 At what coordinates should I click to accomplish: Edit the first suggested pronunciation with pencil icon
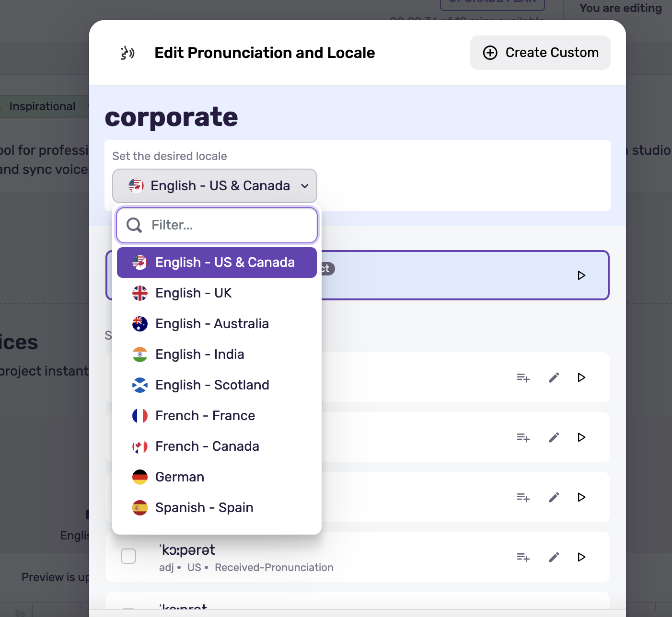(x=554, y=377)
